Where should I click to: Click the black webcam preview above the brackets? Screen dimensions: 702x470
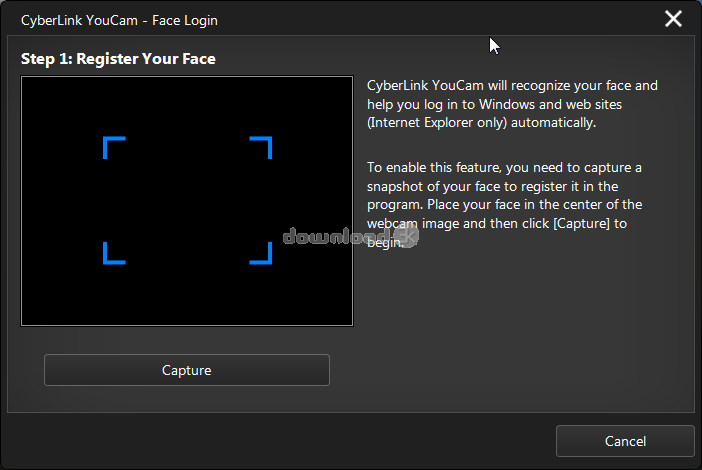click(187, 105)
